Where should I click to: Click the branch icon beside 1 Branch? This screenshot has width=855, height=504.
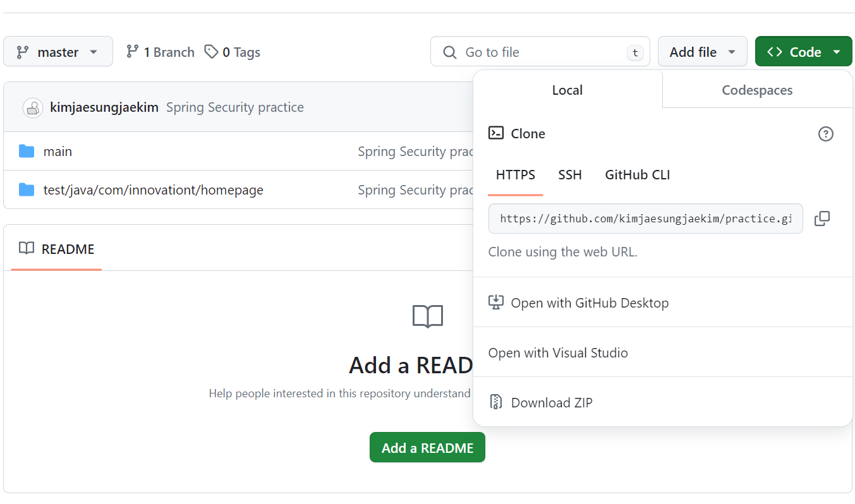132,51
